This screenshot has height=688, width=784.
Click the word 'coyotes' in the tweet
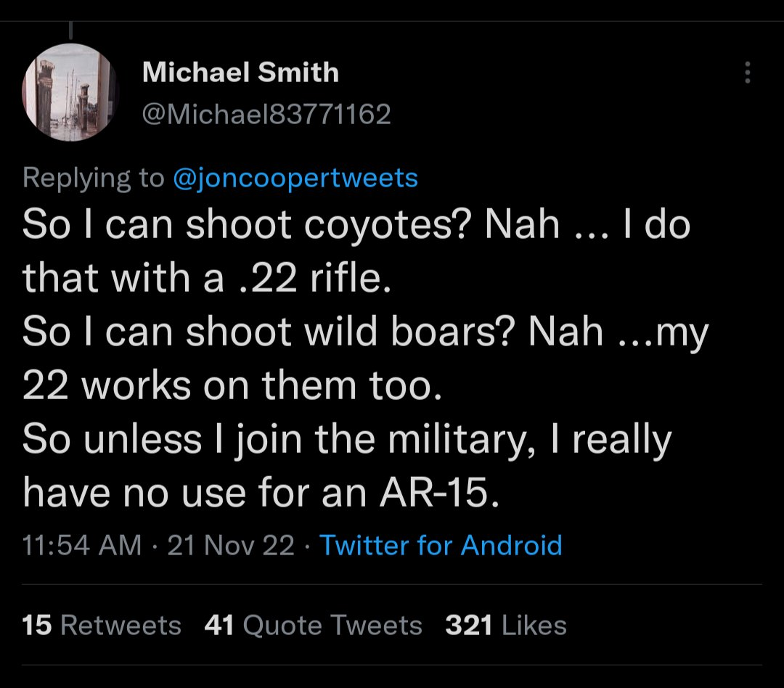pos(377,226)
